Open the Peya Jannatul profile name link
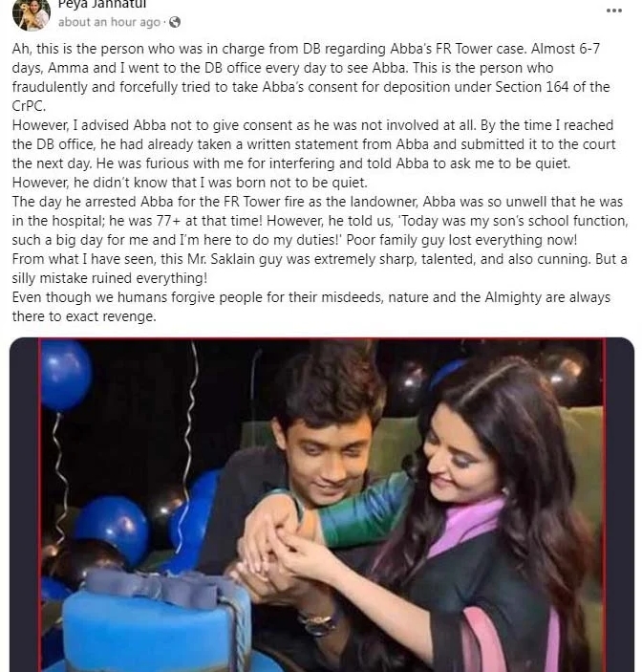The height and width of the screenshot is (672, 642). (x=102, y=4)
